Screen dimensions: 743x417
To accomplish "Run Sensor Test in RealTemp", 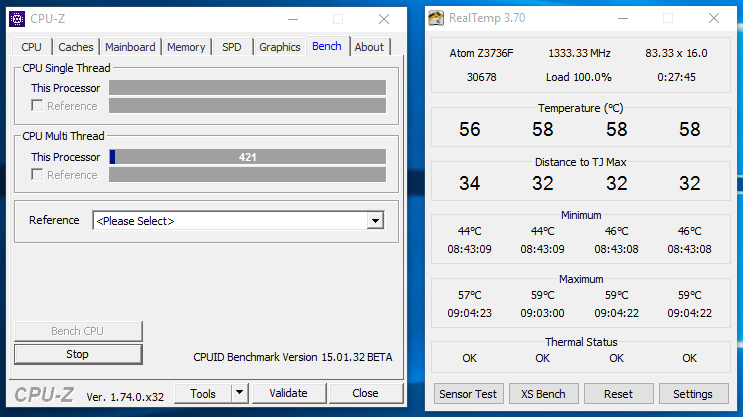I will (x=468, y=394).
